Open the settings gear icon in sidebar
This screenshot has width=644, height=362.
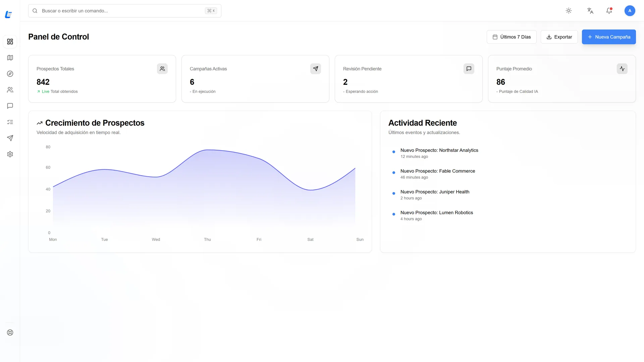click(x=10, y=154)
